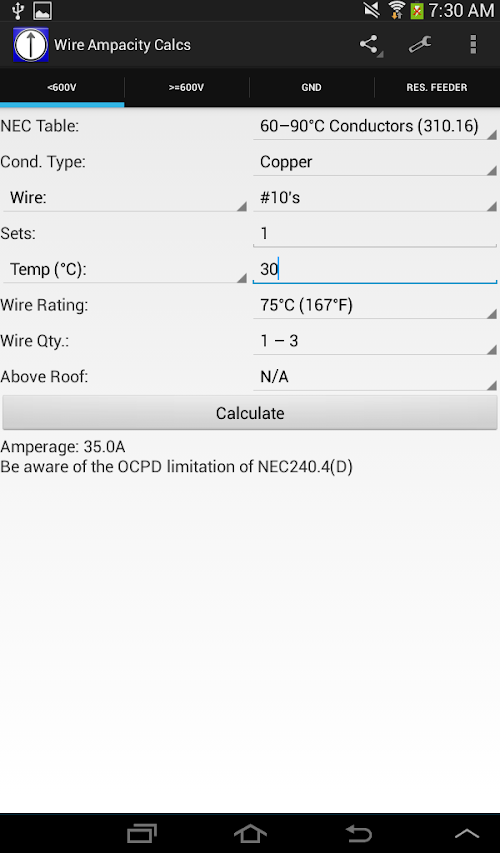This screenshot has width=500, height=853.
Task: Open the wrench settings icon
Action: [x=420, y=45]
